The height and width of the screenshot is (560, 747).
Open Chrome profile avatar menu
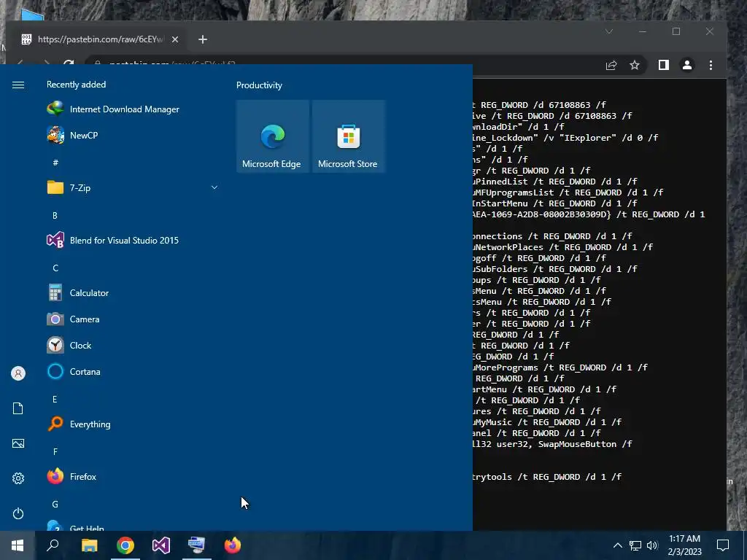point(687,65)
